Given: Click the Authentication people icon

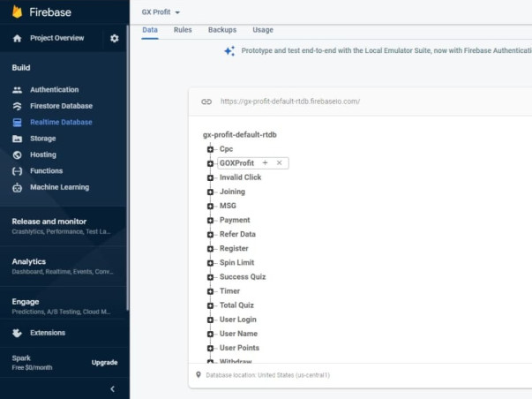Looking at the screenshot, I should pyautogui.click(x=18, y=90).
